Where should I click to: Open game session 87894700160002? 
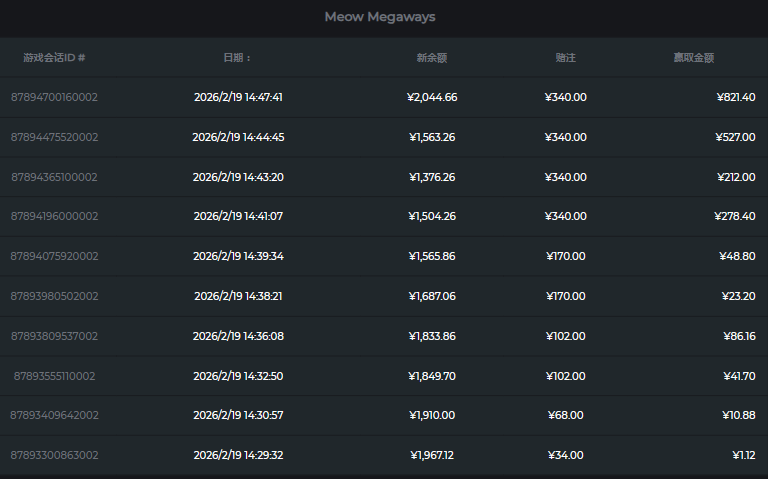click(54, 97)
